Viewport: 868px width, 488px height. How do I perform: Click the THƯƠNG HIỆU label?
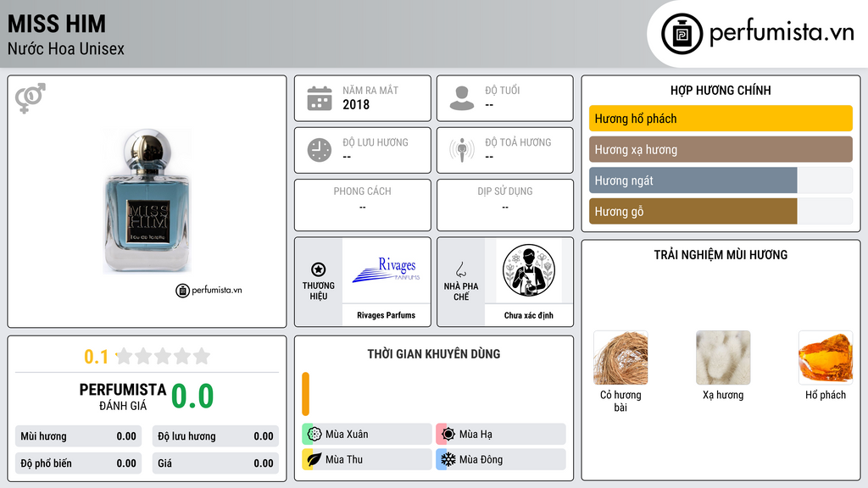(319, 291)
